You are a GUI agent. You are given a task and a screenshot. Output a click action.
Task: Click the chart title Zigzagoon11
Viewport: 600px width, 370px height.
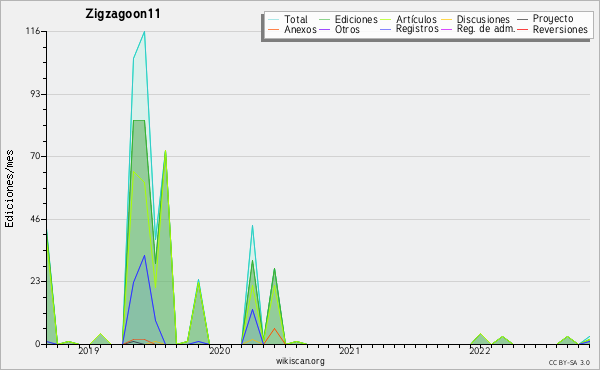pyautogui.click(x=123, y=14)
